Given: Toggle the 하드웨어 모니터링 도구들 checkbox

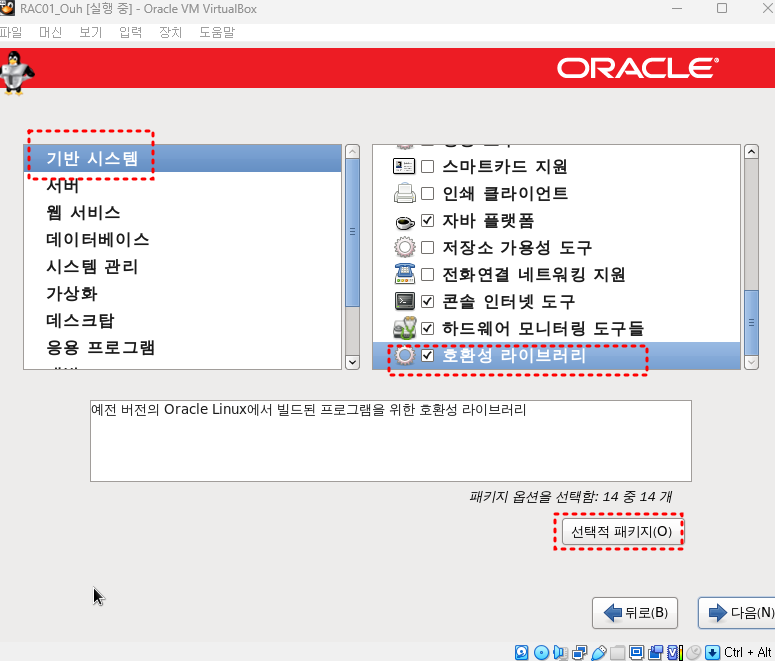Looking at the screenshot, I should [x=428, y=328].
